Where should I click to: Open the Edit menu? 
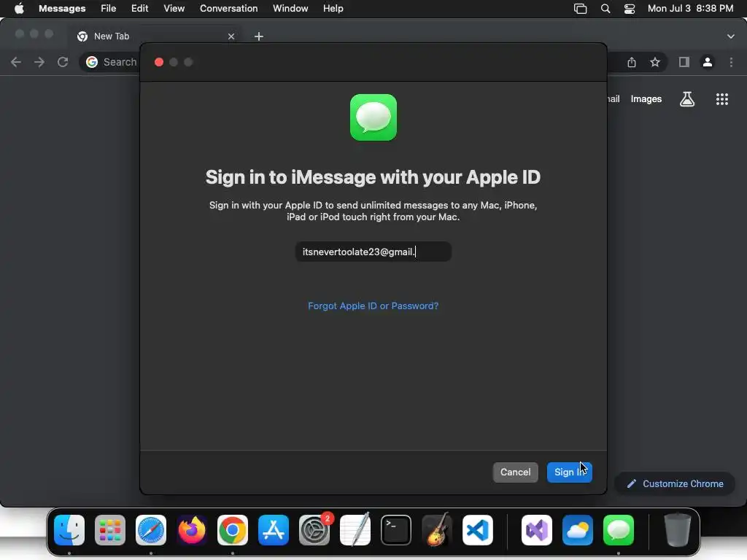[139, 9]
